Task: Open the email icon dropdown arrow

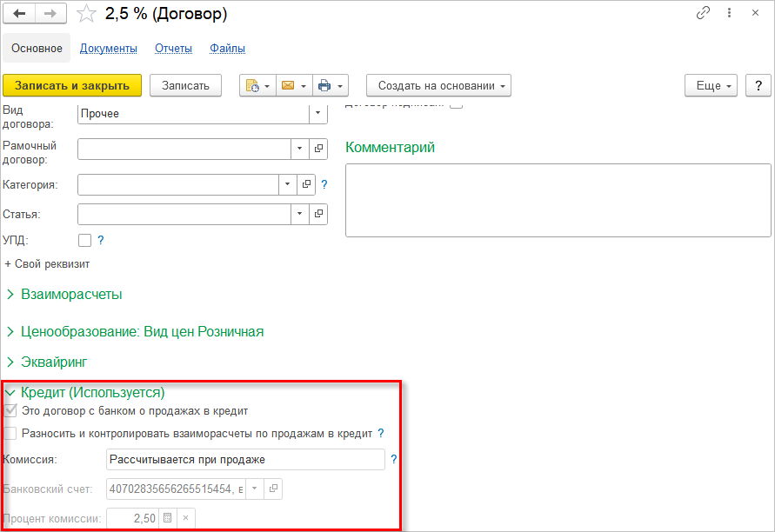Action: click(304, 86)
